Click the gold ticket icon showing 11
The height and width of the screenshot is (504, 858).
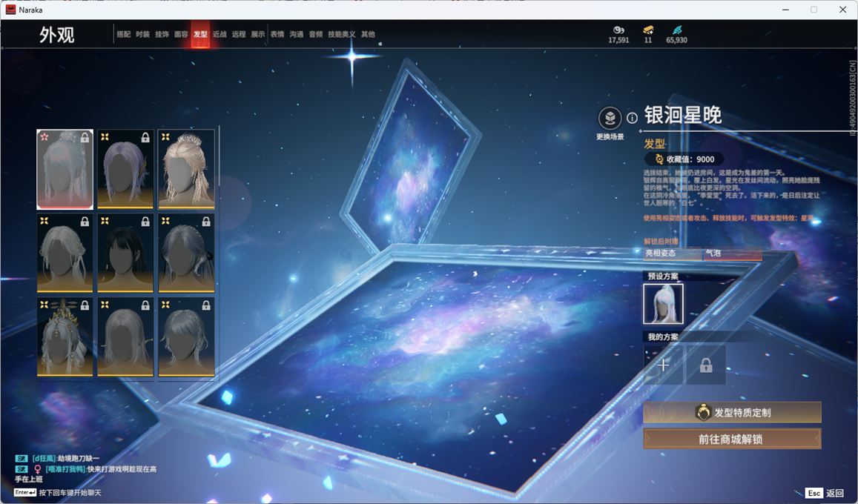[x=648, y=30]
